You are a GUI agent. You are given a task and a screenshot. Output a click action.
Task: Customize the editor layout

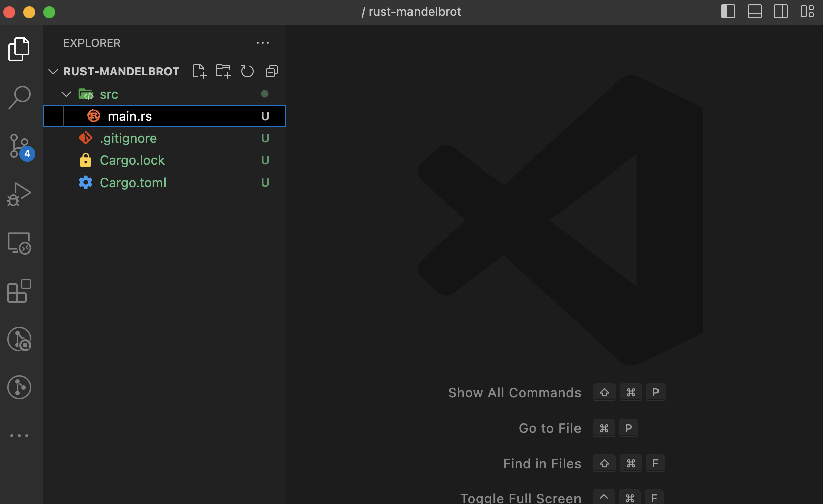coord(807,11)
